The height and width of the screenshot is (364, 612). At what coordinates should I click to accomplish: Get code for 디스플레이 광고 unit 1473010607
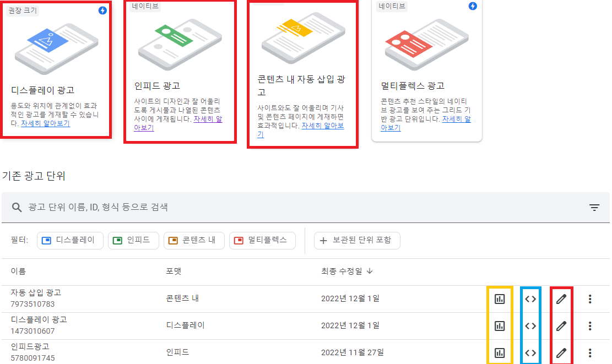(530, 326)
